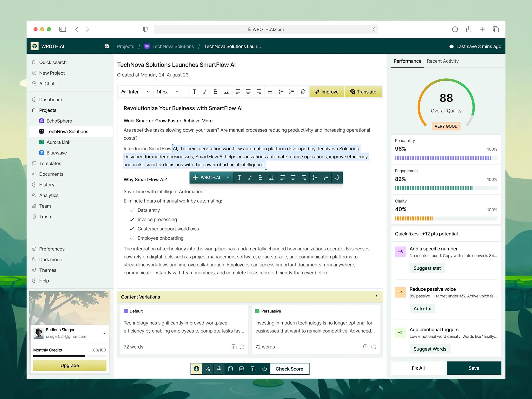The image size is (532, 399).
Task: Switch to the Recent Activity tab
Action: point(443,61)
